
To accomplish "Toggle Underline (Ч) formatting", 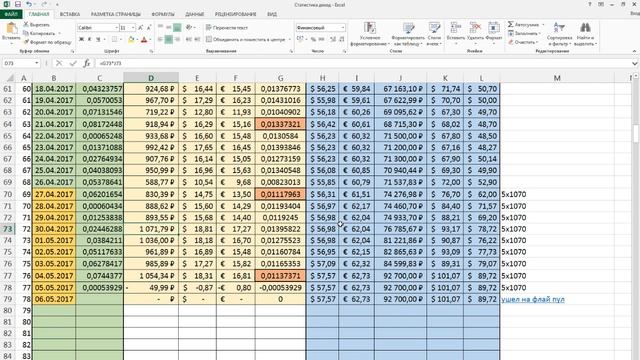I will (98, 39).
